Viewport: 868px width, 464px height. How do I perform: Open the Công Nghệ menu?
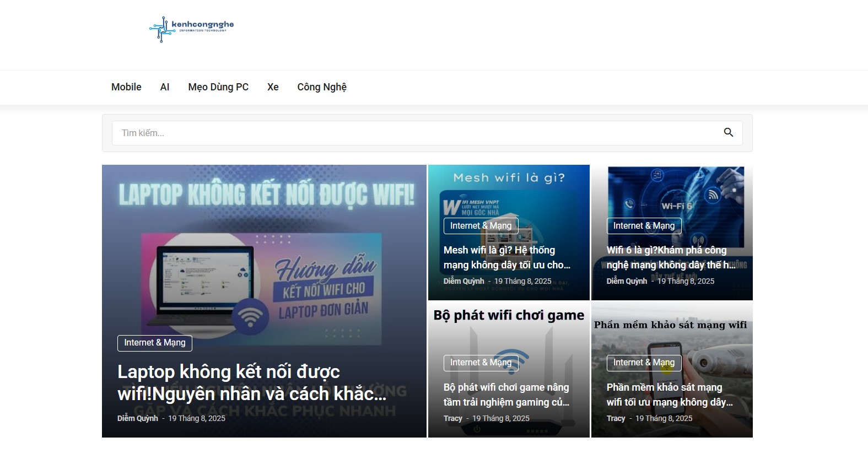(322, 87)
